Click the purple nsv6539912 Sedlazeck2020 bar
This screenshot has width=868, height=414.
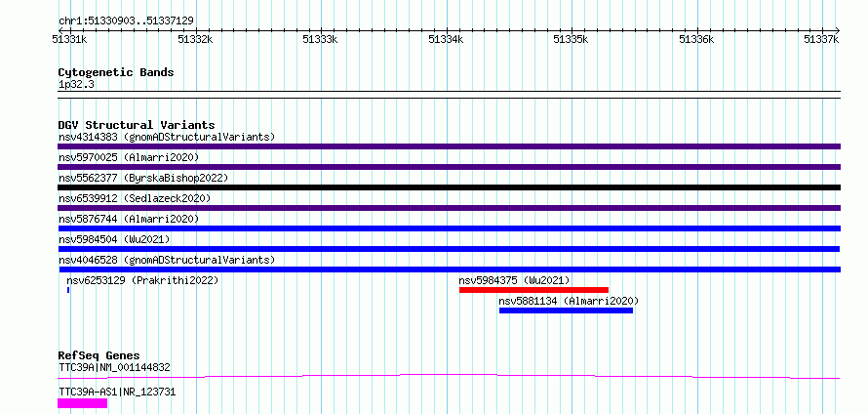point(449,208)
